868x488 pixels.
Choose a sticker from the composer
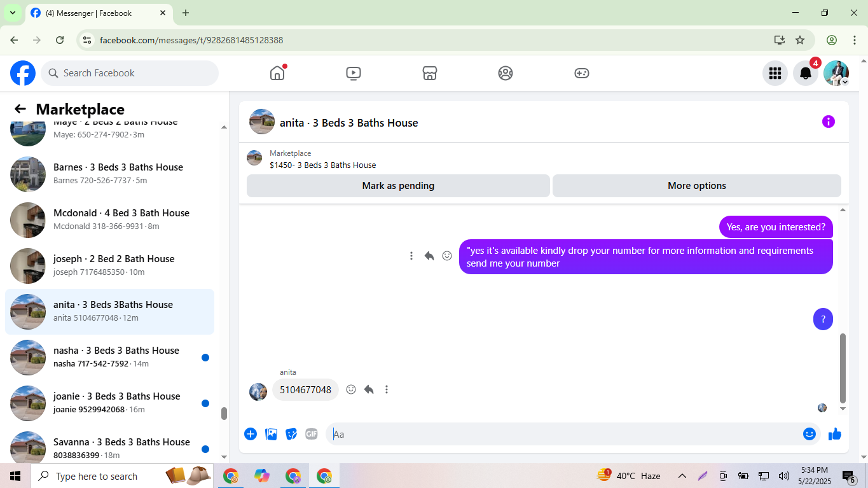291,434
